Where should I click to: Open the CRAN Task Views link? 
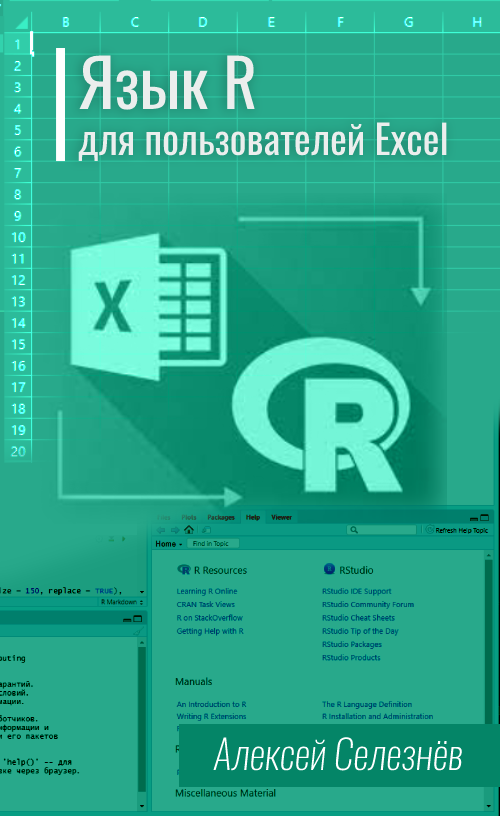click(206, 604)
